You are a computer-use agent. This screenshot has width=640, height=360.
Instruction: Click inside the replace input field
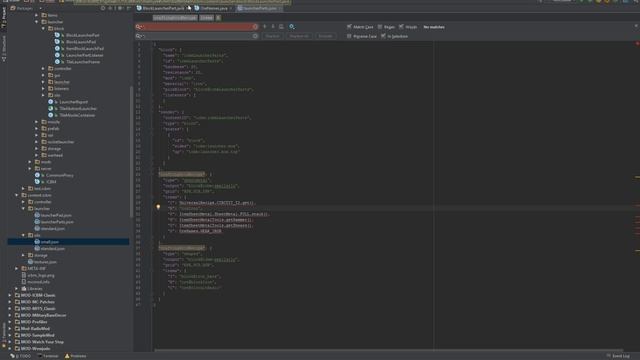tap(197, 36)
